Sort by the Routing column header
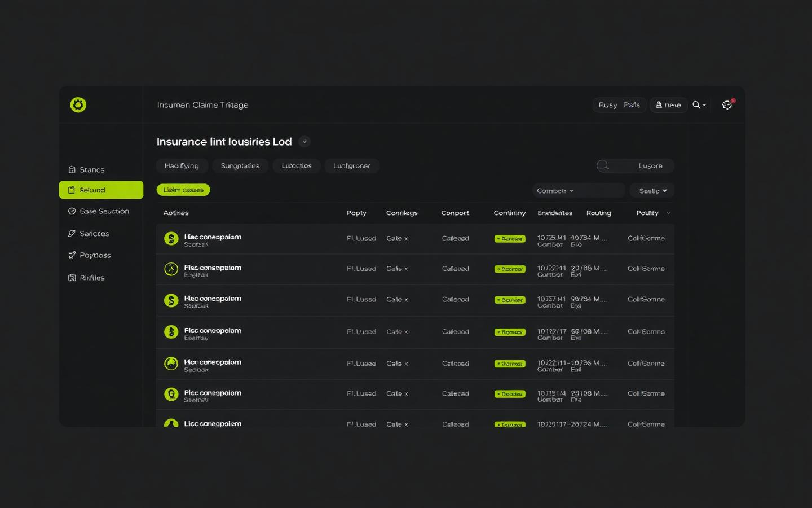Screen dimensions: 812x508 click(x=599, y=213)
